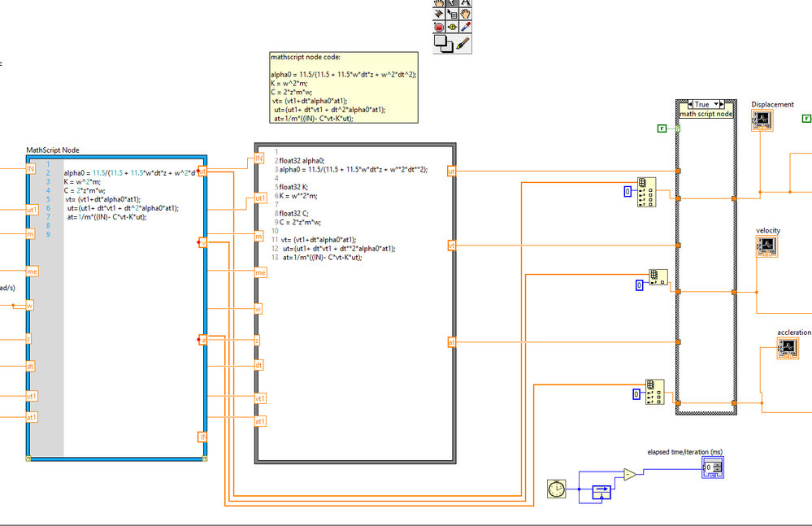This screenshot has height=526, width=812.
Task: Go to previous case with left arrow
Action: [690, 105]
